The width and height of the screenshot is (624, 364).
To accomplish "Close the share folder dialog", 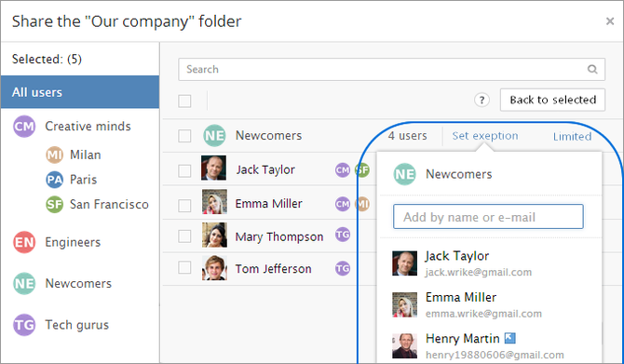I will (610, 21).
